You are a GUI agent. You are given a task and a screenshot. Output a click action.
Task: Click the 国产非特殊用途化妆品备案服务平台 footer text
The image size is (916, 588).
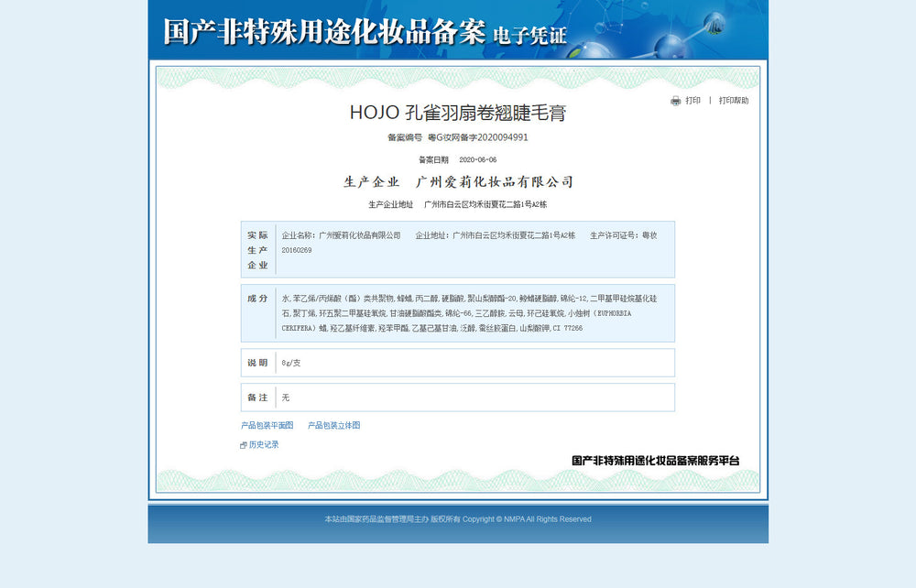pos(656,461)
